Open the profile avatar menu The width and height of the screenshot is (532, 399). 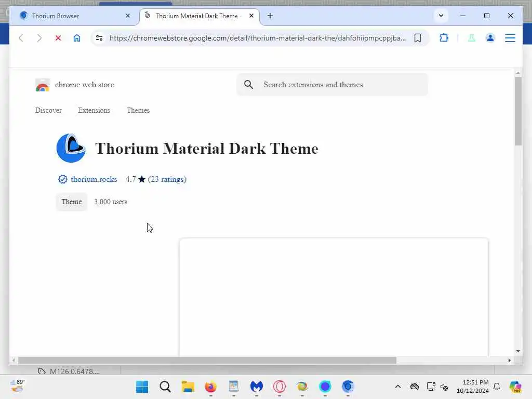point(490,38)
